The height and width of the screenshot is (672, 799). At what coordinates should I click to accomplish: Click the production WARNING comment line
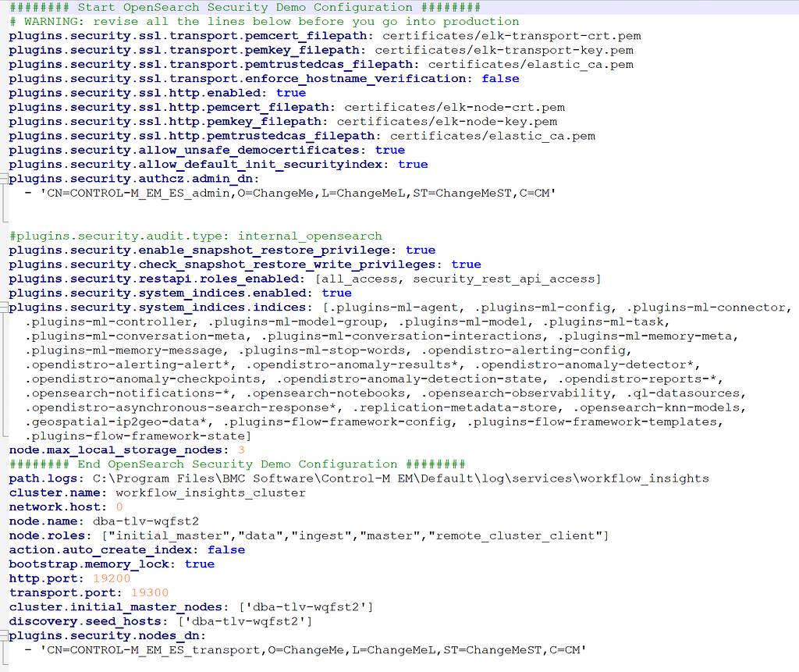click(x=257, y=21)
